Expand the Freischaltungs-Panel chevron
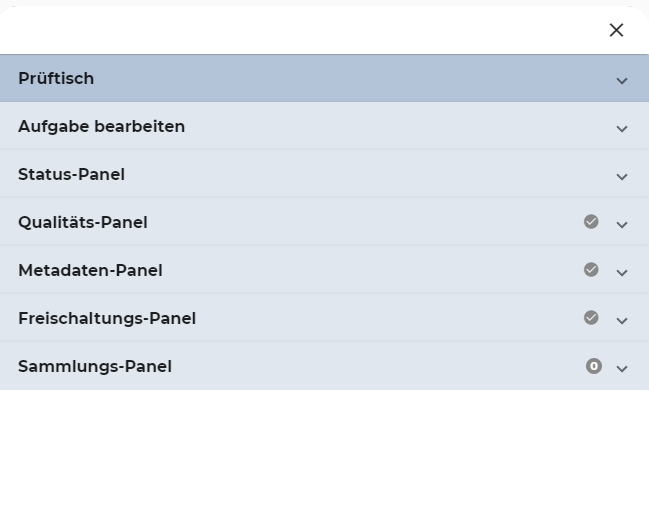649x531 pixels. pos(622,320)
